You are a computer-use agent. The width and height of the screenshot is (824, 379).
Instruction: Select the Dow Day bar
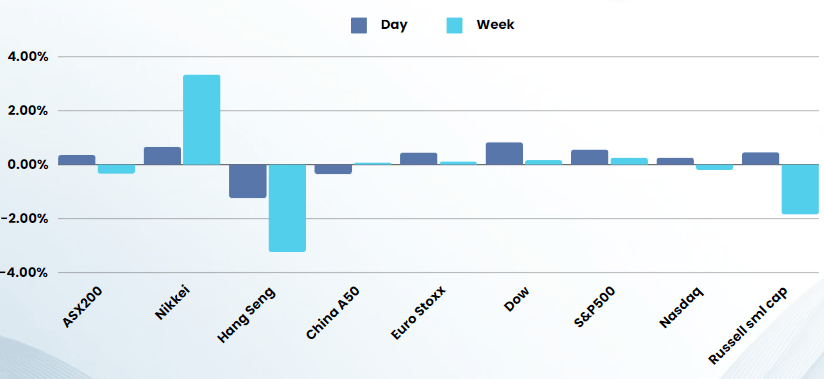coord(504,153)
